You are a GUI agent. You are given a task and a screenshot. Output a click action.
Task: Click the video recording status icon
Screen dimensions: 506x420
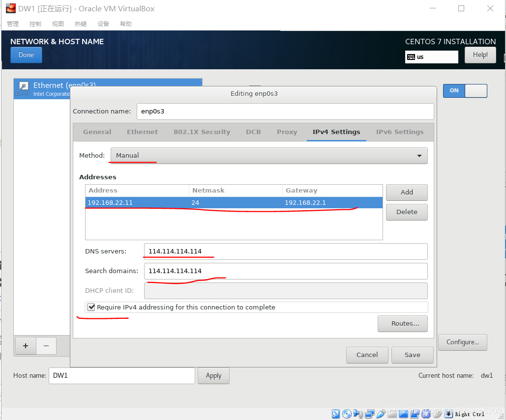[415, 414]
